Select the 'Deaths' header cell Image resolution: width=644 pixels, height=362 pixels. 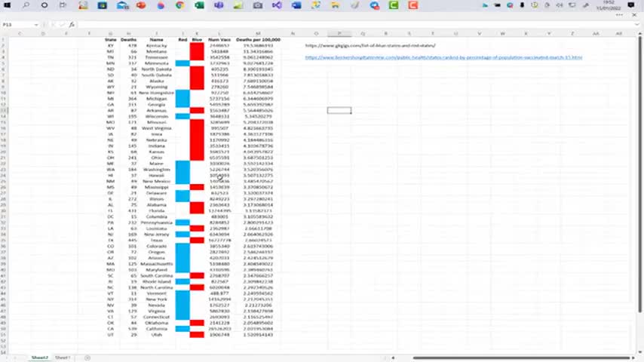click(128, 40)
